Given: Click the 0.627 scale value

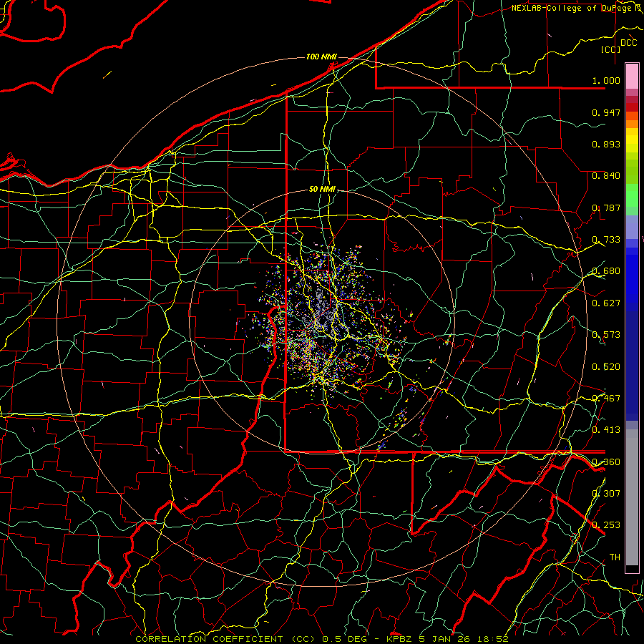Looking at the screenshot, I should pos(606,303).
